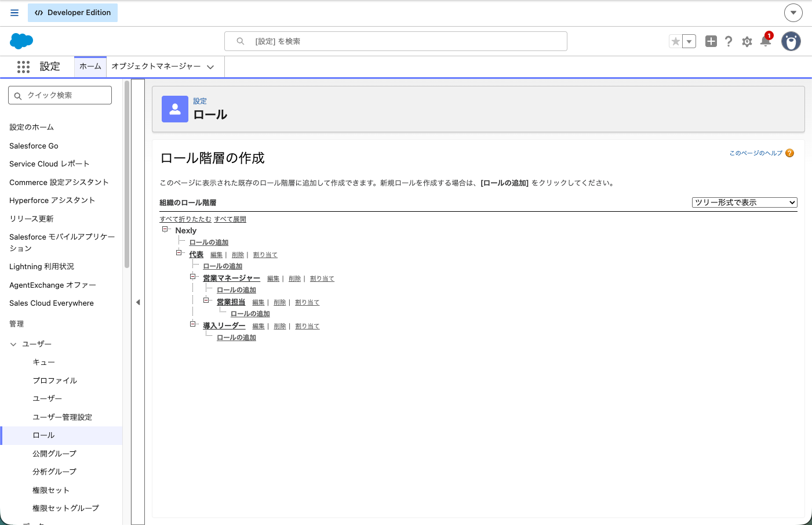
Task: Open the help question mark icon
Action: [x=729, y=41]
